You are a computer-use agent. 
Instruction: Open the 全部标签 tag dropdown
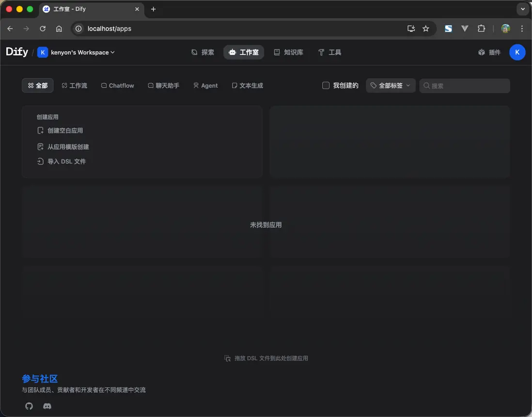pos(391,85)
